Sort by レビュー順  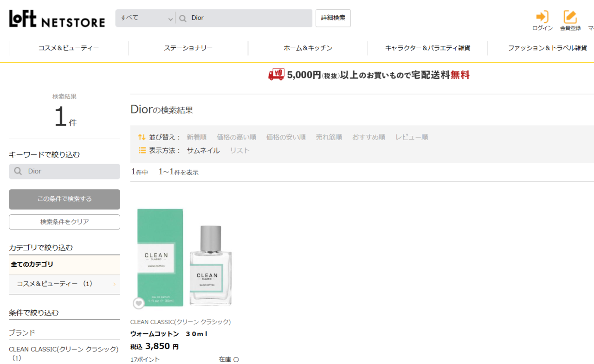tap(412, 137)
